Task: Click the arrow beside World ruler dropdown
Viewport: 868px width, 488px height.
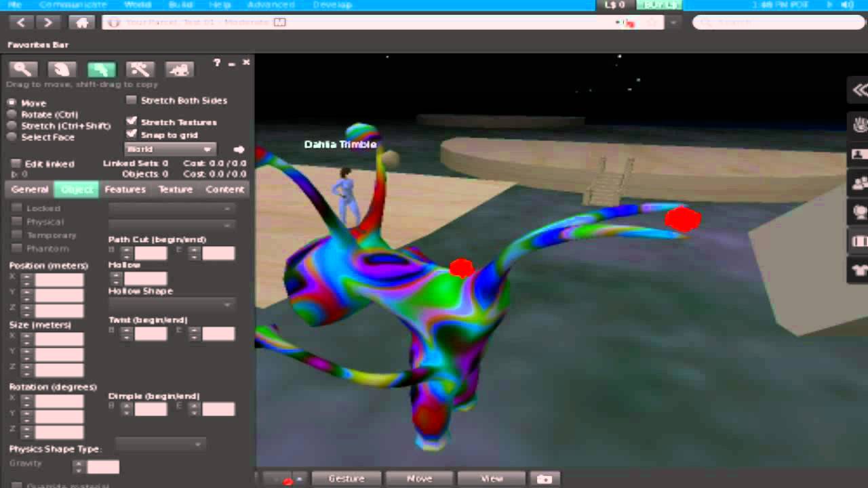Action: tap(239, 149)
